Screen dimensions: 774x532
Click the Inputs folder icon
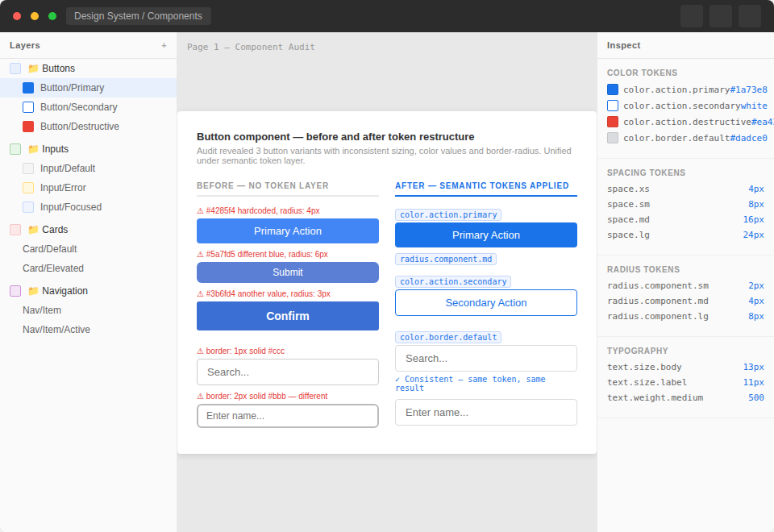pyautogui.click(x=33, y=149)
